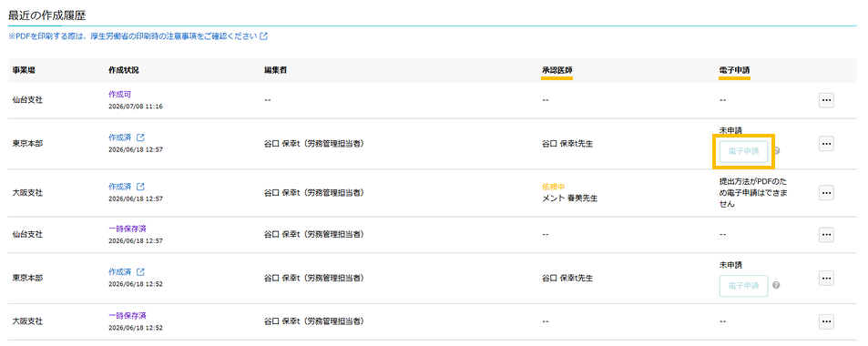Screen dimensions: 868x346
Task: Click the 提出方法がPDFのため電子申請はできません message
Action: [754, 193]
